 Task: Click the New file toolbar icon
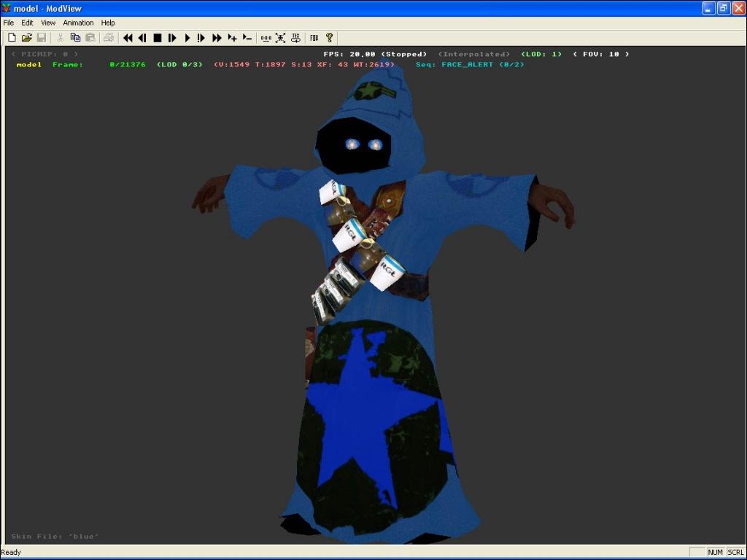click(12, 38)
